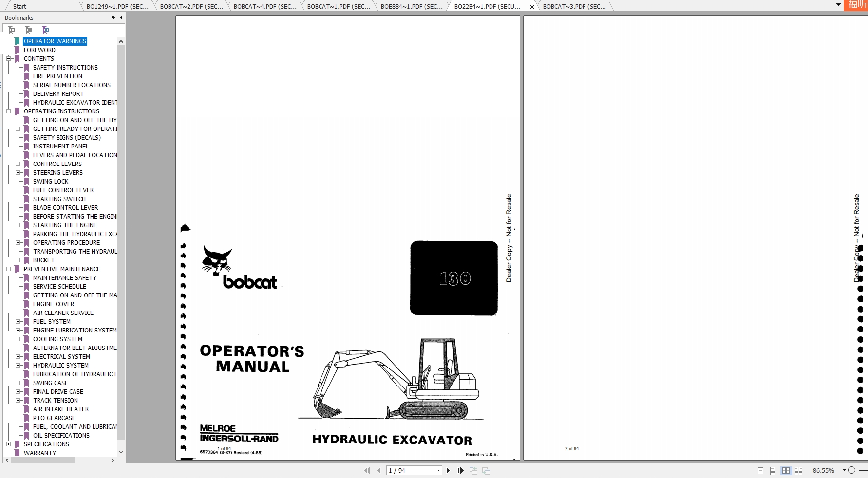Screen dimensions: 868x478
Task: Jump to the FOREWORD bookmark
Action: (39, 50)
